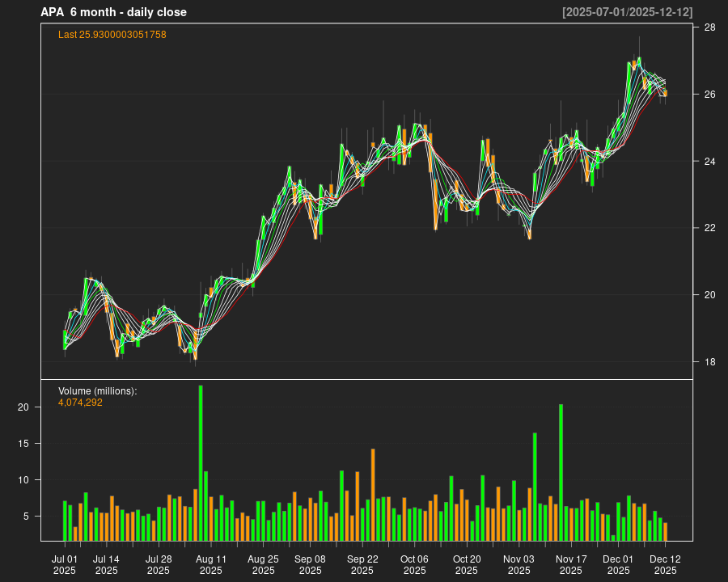Click the "Aug 11 2025" x-axis date label
This screenshot has height=582, width=728.
click(211, 564)
